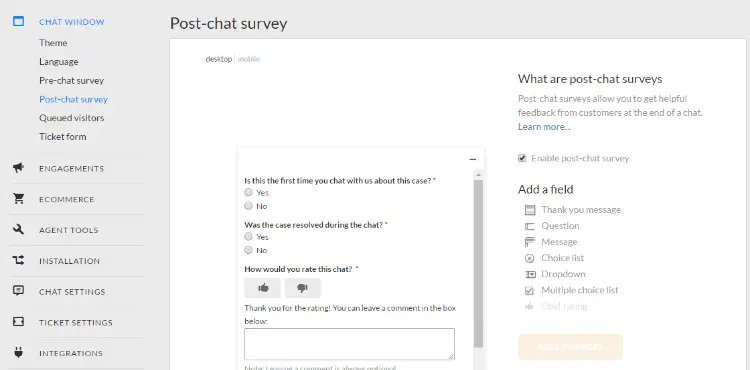Click the Thank you message field icon

(529, 210)
